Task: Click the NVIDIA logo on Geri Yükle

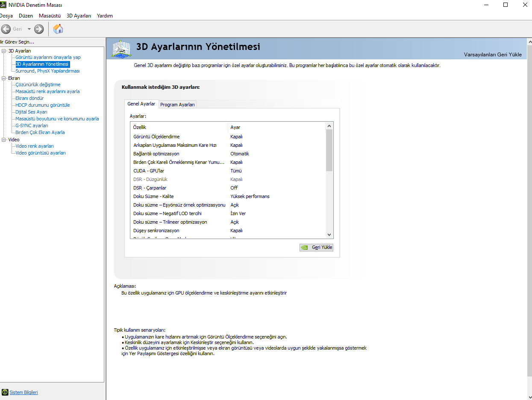Action: point(304,247)
